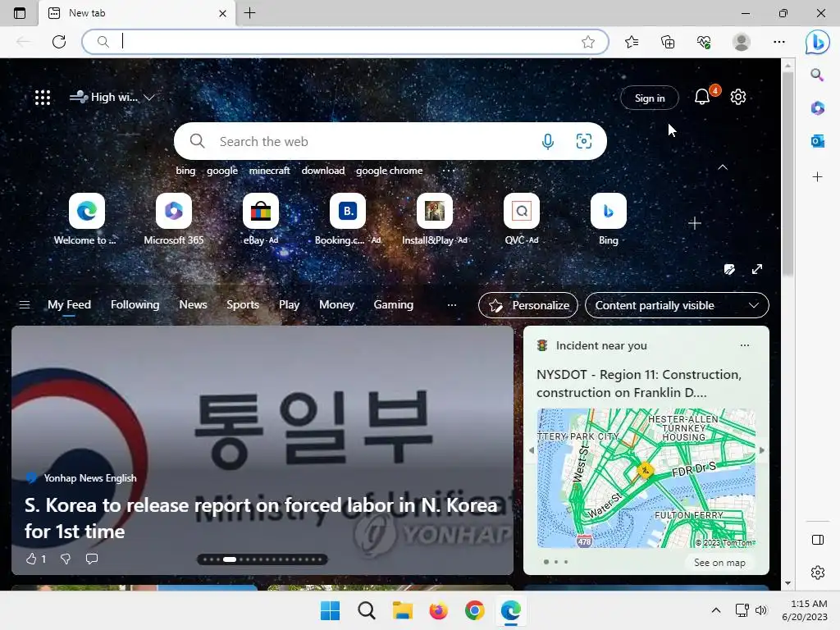Switch to the Following tab
Screen dimensions: 840x630
(135, 305)
